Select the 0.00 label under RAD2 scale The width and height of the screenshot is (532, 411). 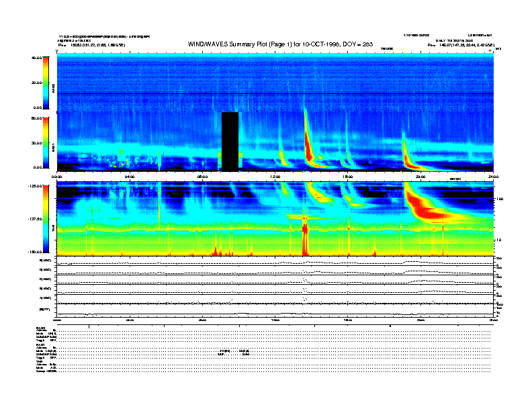[38, 108]
